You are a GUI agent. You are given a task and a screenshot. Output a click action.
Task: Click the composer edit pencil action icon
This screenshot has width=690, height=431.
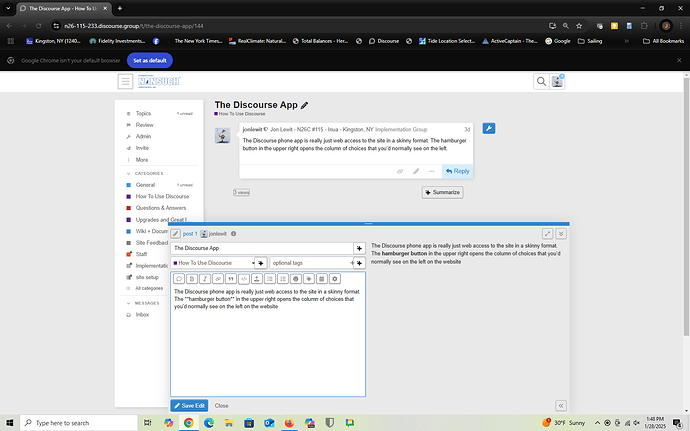point(176,234)
